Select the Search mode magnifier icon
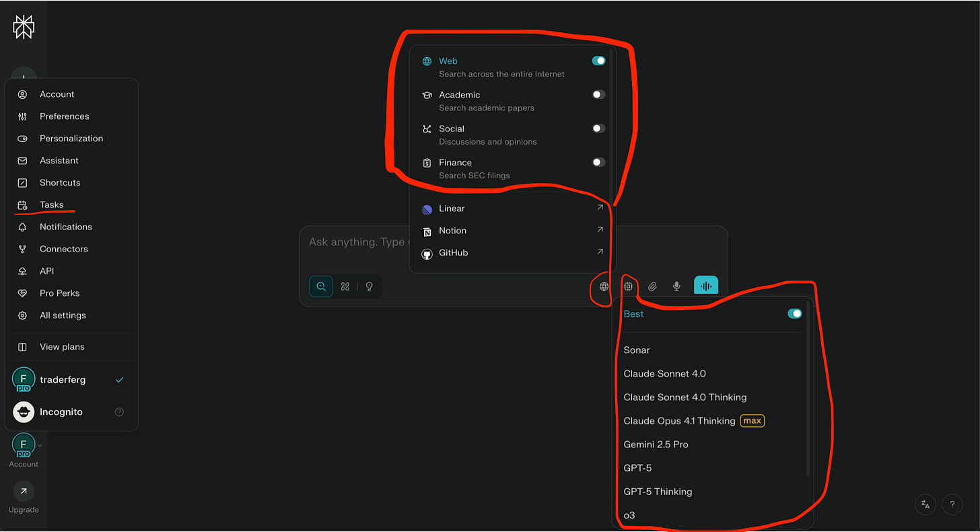 coord(321,287)
